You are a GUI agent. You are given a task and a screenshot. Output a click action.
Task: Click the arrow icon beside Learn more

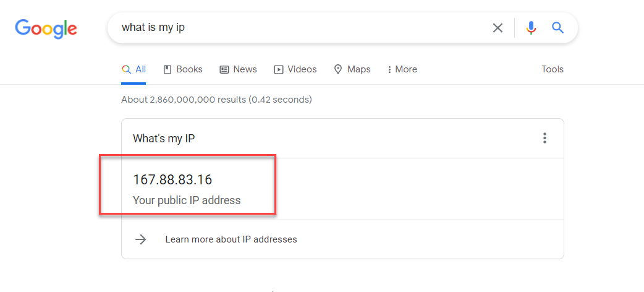141,239
